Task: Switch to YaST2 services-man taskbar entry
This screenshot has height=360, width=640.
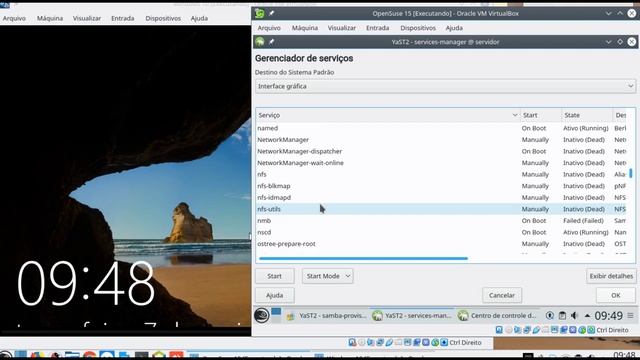Action: (412, 316)
